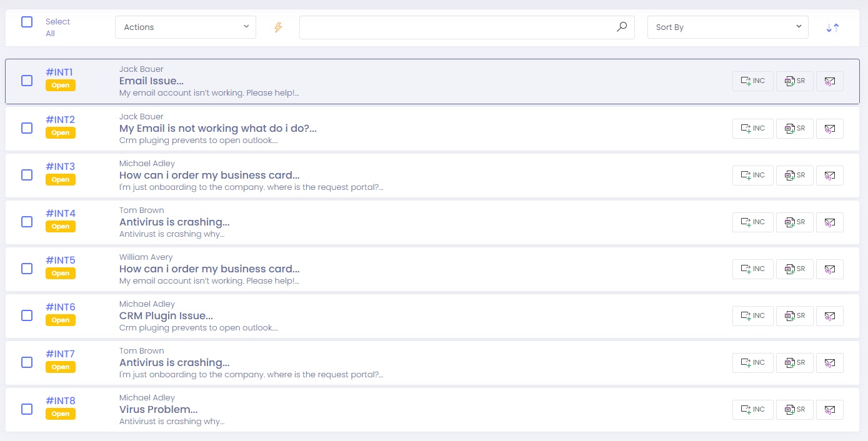The width and height of the screenshot is (868, 441).
Task: Open the #INT3 interaction link
Action: pyautogui.click(x=60, y=167)
